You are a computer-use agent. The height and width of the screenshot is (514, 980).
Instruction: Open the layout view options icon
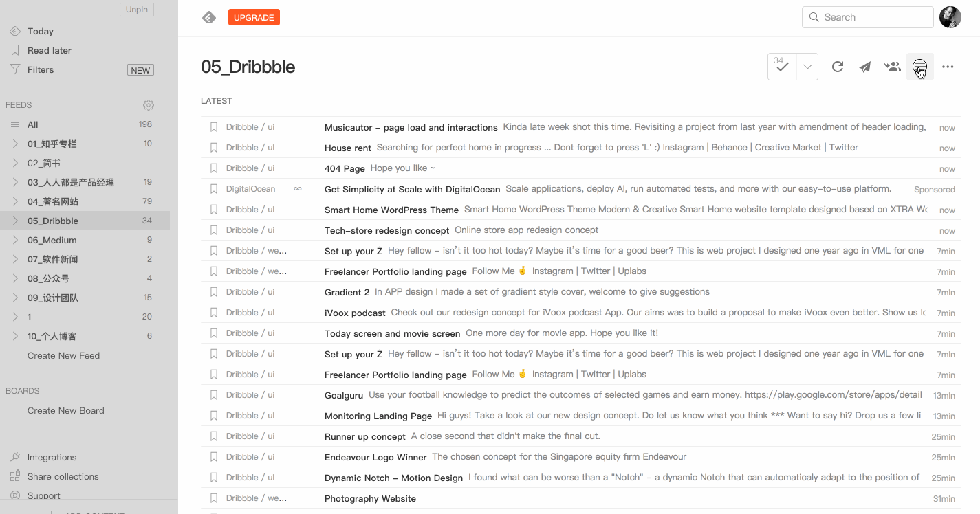click(x=919, y=67)
